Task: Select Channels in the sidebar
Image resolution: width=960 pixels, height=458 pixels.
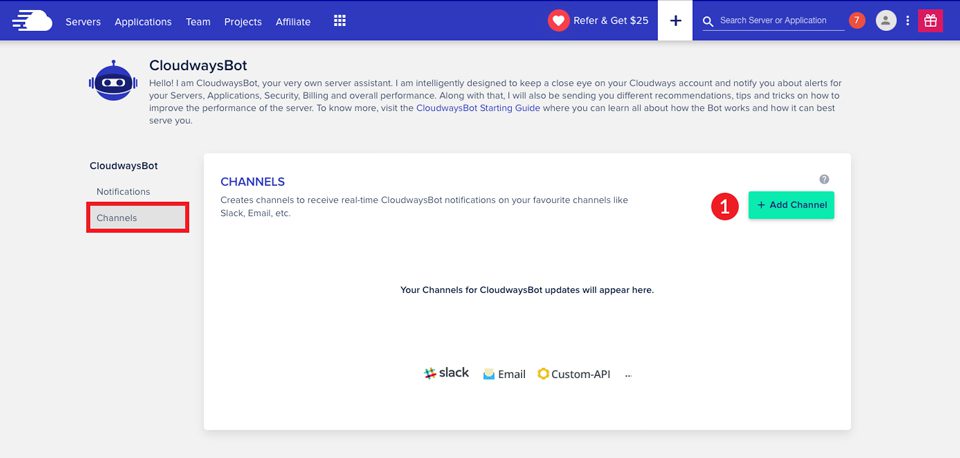Action: tap(137, 218)
